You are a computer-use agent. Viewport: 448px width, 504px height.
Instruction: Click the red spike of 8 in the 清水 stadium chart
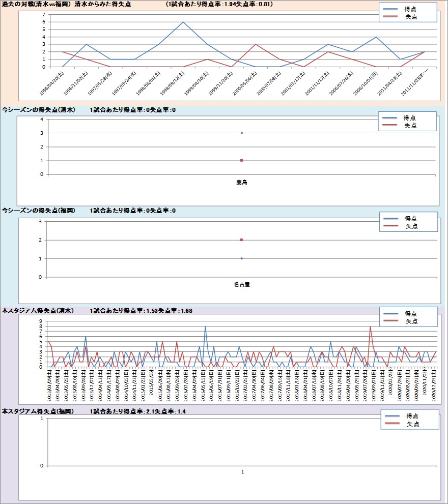click(370, 327)
